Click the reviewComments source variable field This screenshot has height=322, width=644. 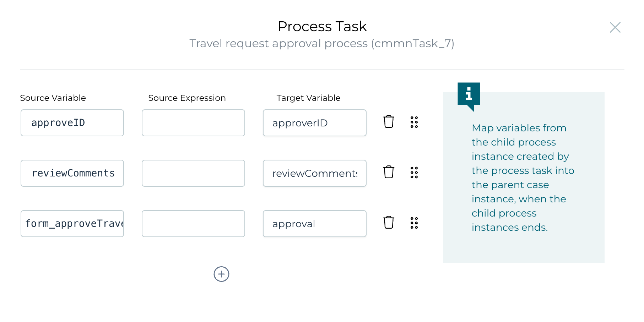[x=72, y=173]
